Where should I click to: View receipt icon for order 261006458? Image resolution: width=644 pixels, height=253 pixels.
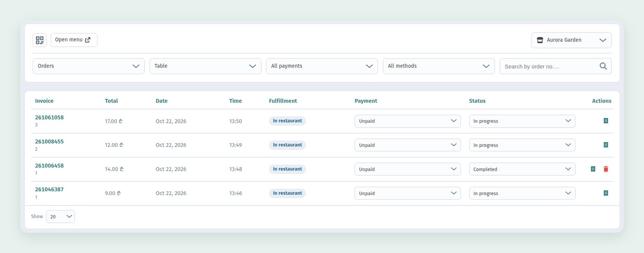pyautogui.click(x=593, y=169)
